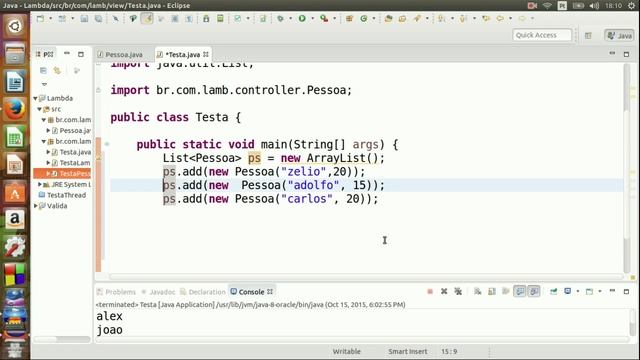Image resolution: width=640 pixels, height=360 pixels.
Task: Toggle Show Console on Standard Out change
Action: [x=520, y=291]
